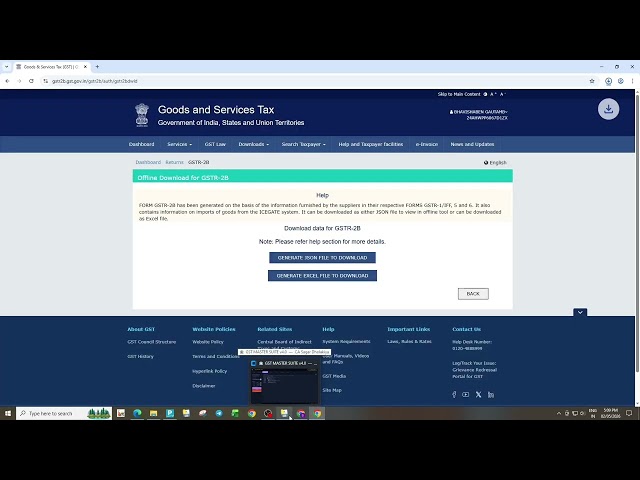Open File Explorer from the taskbar
640x480 pixels.
pos(153,413)
